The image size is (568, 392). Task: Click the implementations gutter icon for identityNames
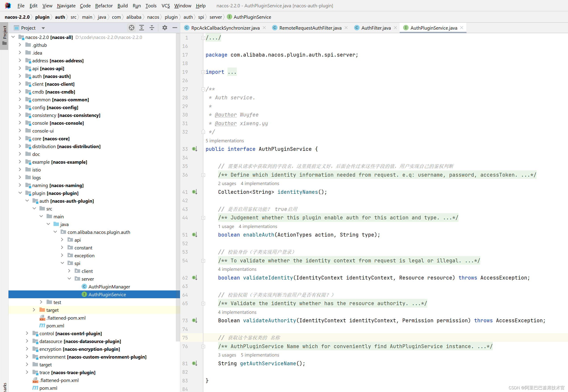(x=194, y=192)
